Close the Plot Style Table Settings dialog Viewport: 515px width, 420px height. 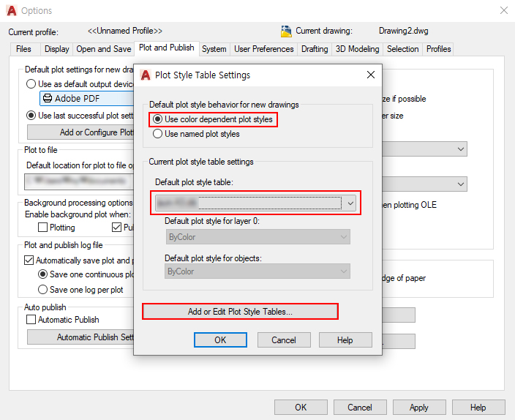(x=371, y=75)
